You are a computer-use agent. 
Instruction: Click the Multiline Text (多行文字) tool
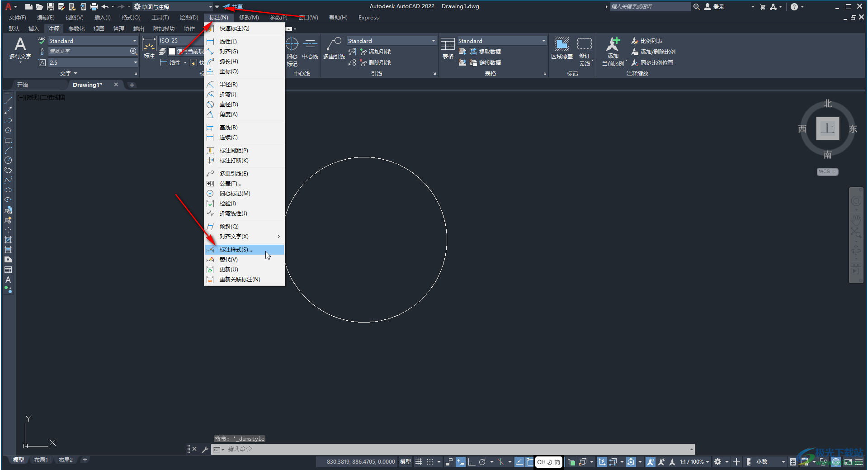click(20, 50)
